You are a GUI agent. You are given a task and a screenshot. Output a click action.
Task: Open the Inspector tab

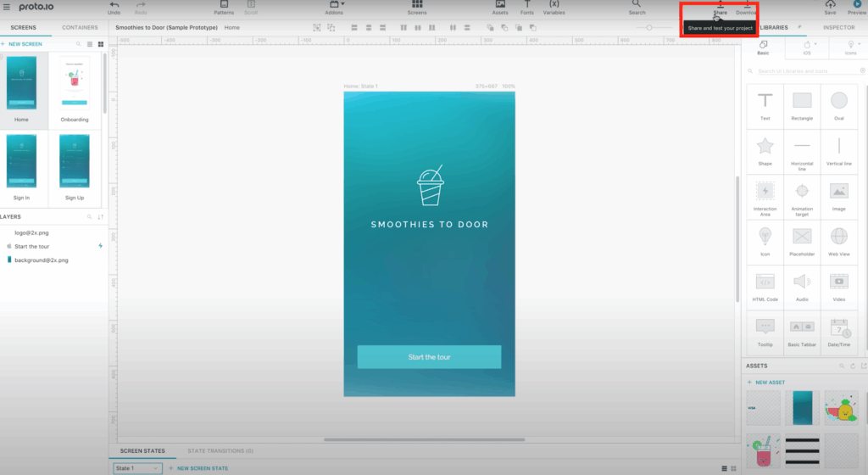click(838, 28)
